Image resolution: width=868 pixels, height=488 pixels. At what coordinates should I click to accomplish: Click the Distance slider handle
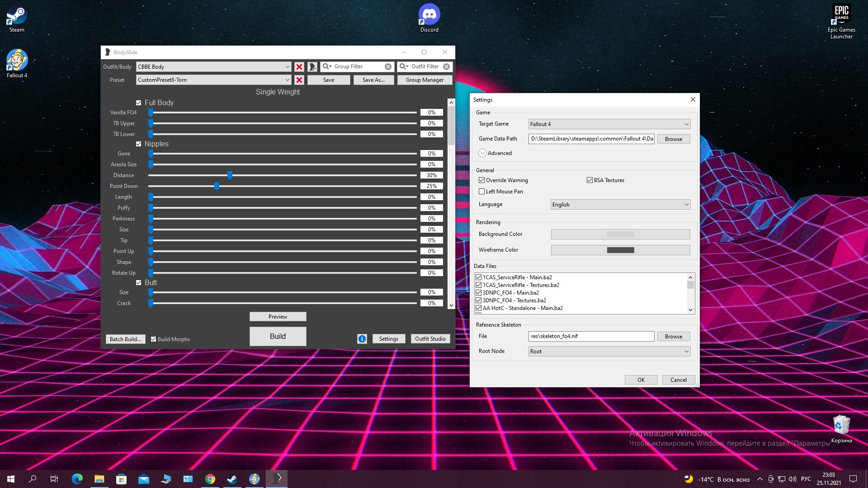tap(230, 175)
